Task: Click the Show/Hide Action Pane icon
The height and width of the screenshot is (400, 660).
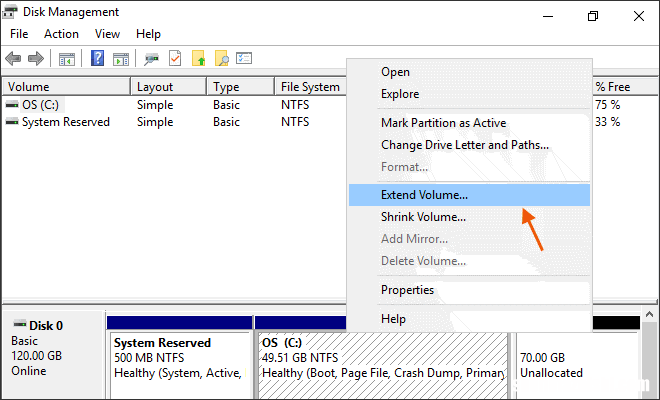Action: 121,59
